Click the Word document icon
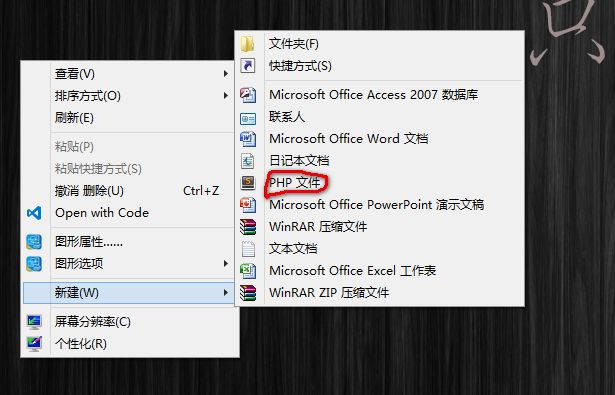 click(248, 139)
